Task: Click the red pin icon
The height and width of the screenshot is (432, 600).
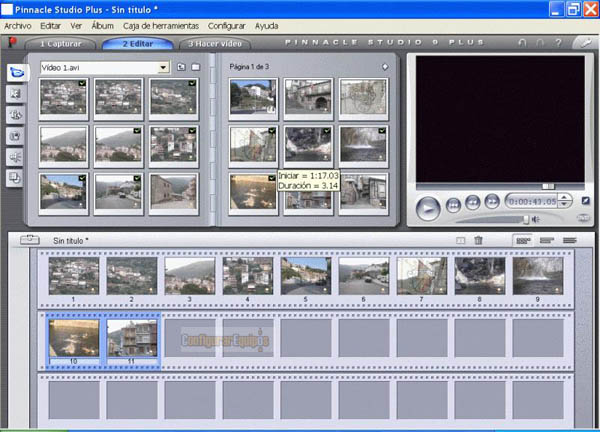Action: [12, 41]
